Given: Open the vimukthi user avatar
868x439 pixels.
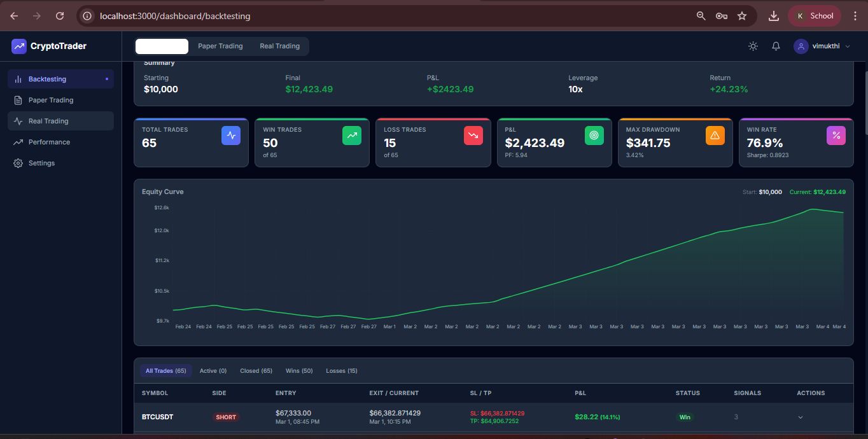Looking at the screenshot, I should coord(801,46).
